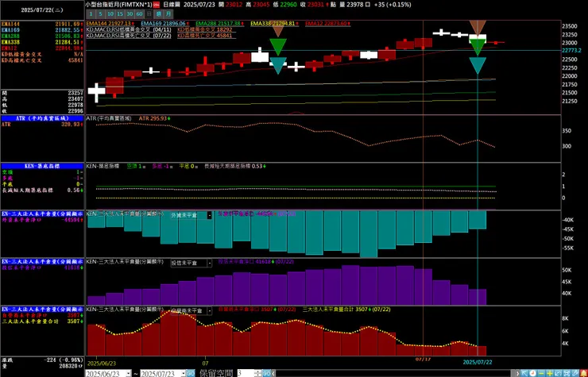588x377 pixels.
Task: Click the ATR (平均真實區域) panel header
Action: click(x=42, y=118)
